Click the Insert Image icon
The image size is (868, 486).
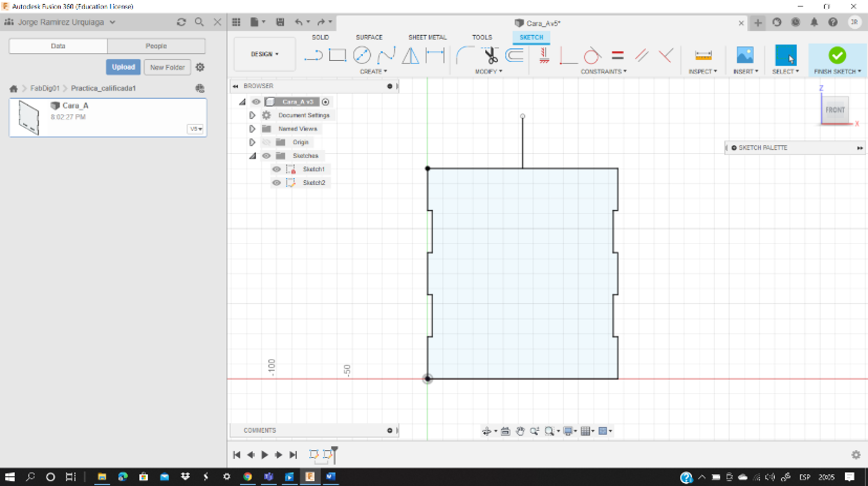tap(744, 55)
